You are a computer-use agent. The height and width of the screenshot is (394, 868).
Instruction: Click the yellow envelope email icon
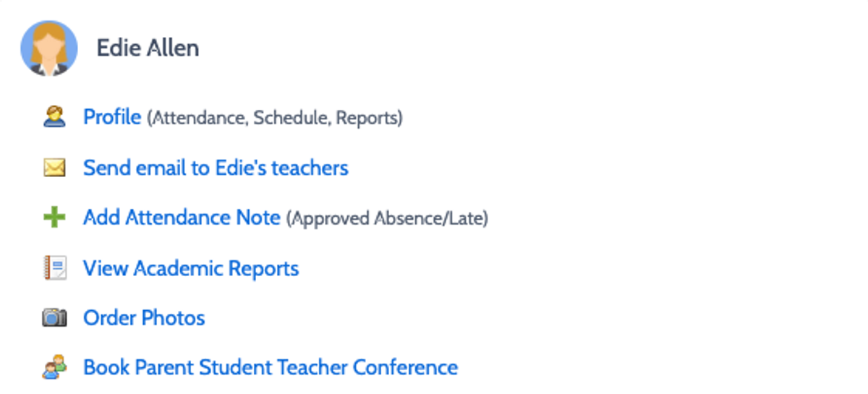[54, 168]
